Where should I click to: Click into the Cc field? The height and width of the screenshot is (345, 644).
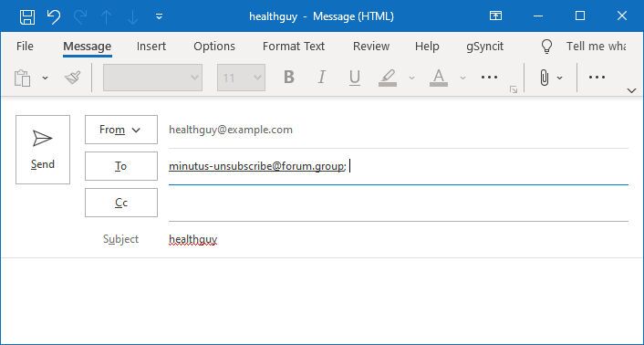[x=399, y=203]
